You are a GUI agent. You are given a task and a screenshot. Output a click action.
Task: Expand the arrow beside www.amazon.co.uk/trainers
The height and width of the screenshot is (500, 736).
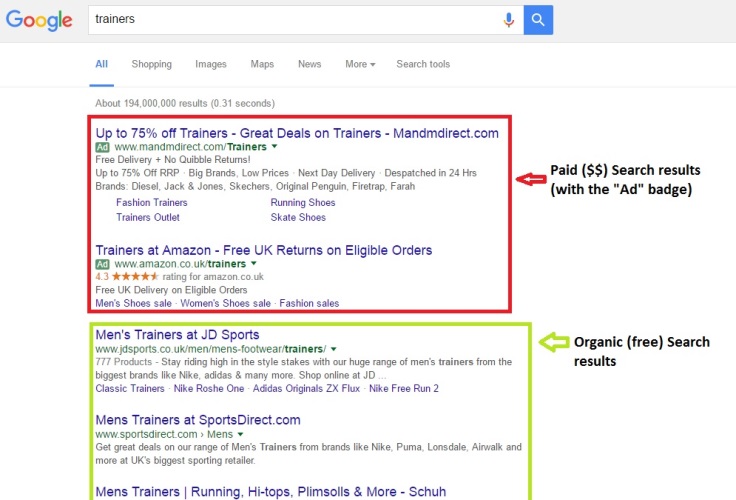[x=254, y=263]
